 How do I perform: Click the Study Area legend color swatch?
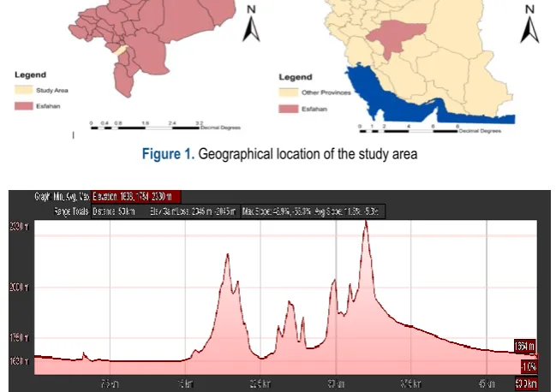click(x=23, y=90)
